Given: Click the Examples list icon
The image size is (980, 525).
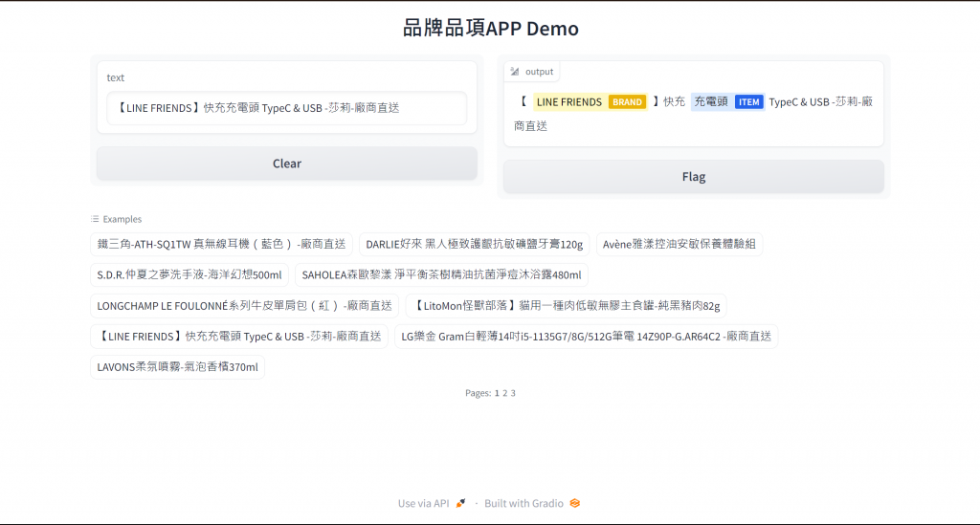Looking at the screenshot, I should point(95,219).
